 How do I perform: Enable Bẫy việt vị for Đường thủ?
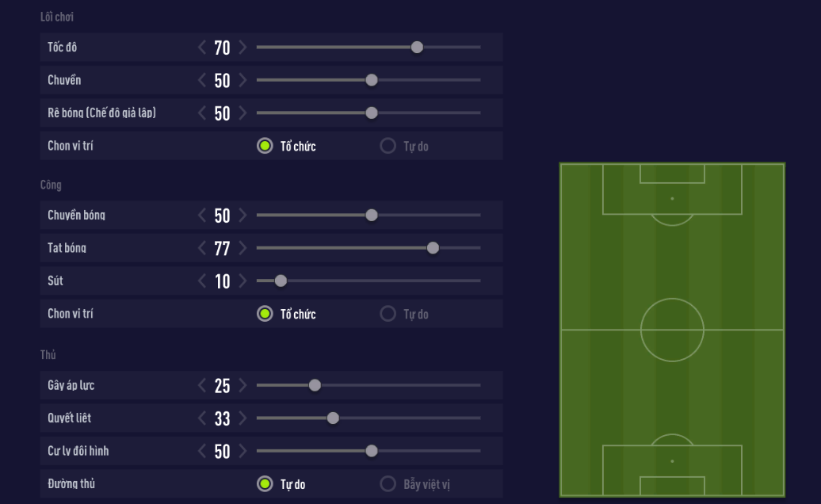coord(388,483)
